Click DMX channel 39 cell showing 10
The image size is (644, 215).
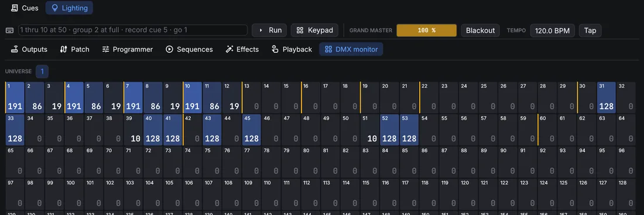pos(133,130)
